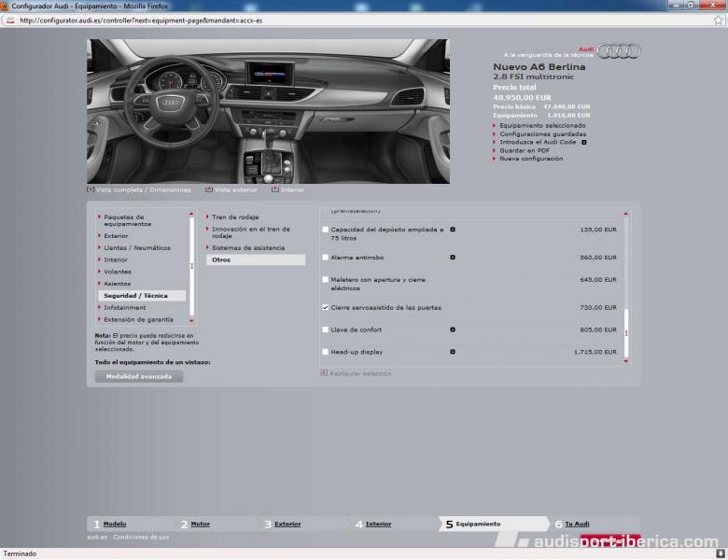Tick Maletero con apertura y cierre eléctricos

(x=326, y=280)
